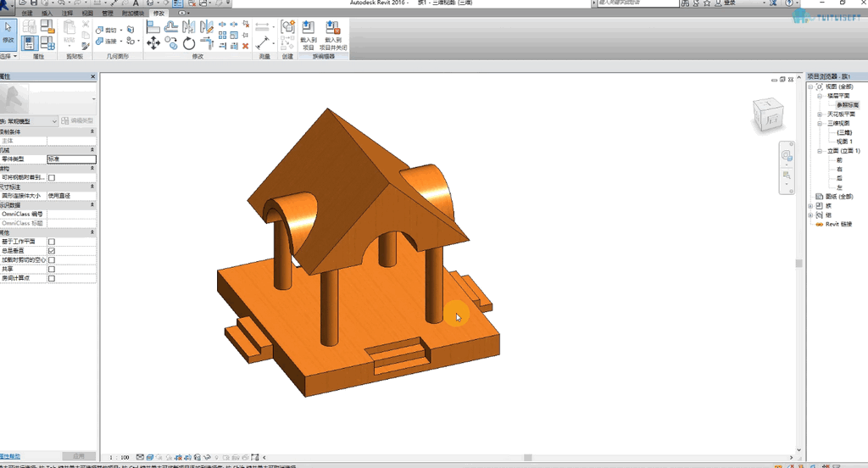Select the 'Revit Links' item in Project Browser
The height and width of the screenshot is (468, 868).
pos(838,225)
